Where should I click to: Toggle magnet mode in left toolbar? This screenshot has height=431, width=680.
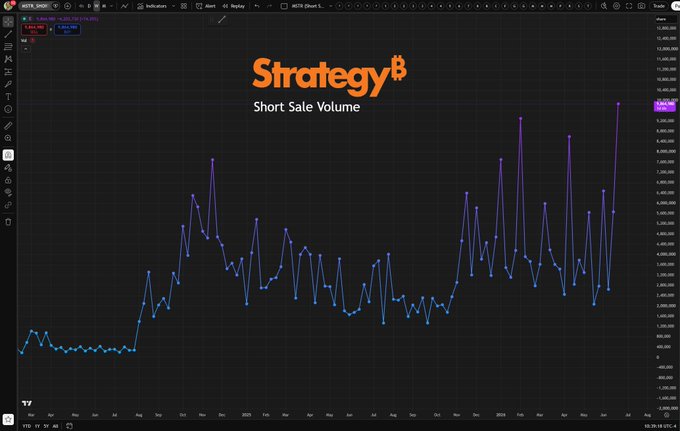8,155
